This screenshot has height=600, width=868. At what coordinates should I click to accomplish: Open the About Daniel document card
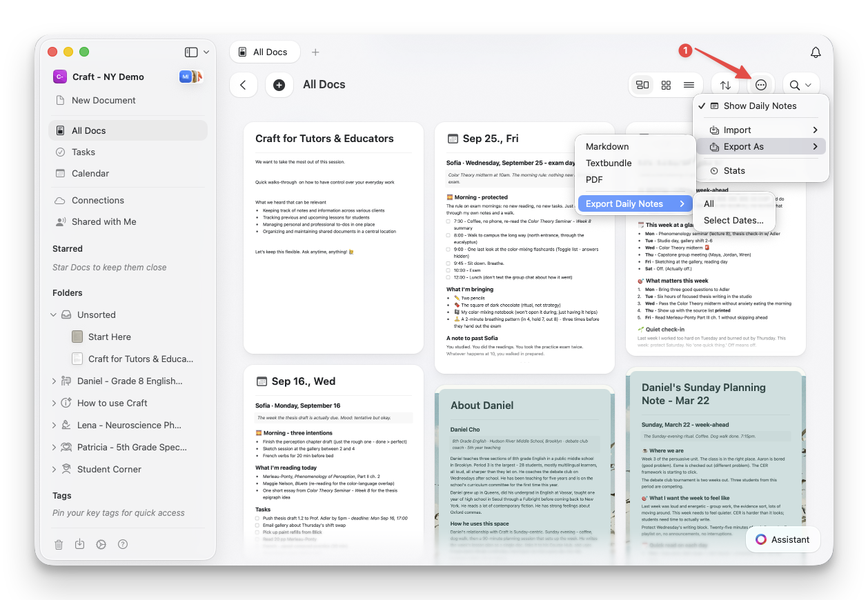point(524,474)
